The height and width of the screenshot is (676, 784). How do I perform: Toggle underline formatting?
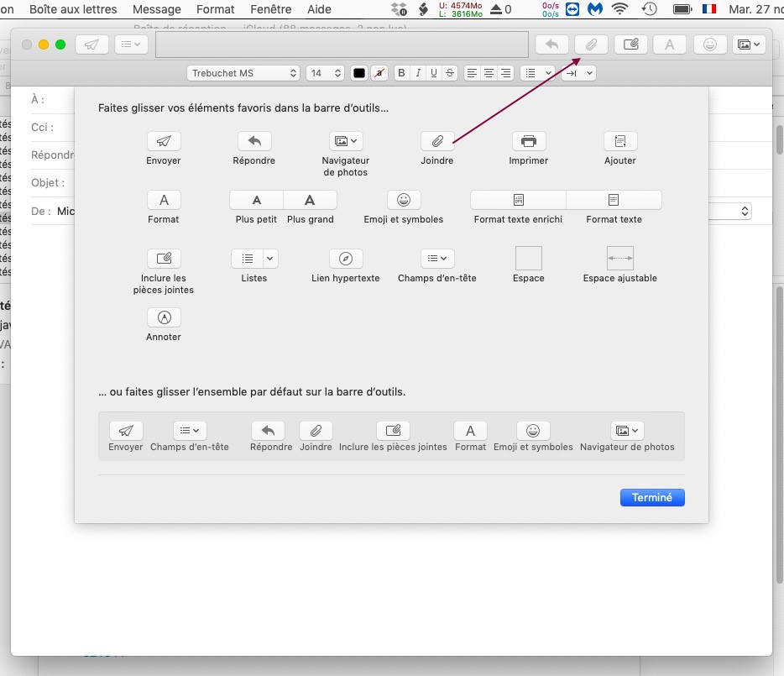433,73
